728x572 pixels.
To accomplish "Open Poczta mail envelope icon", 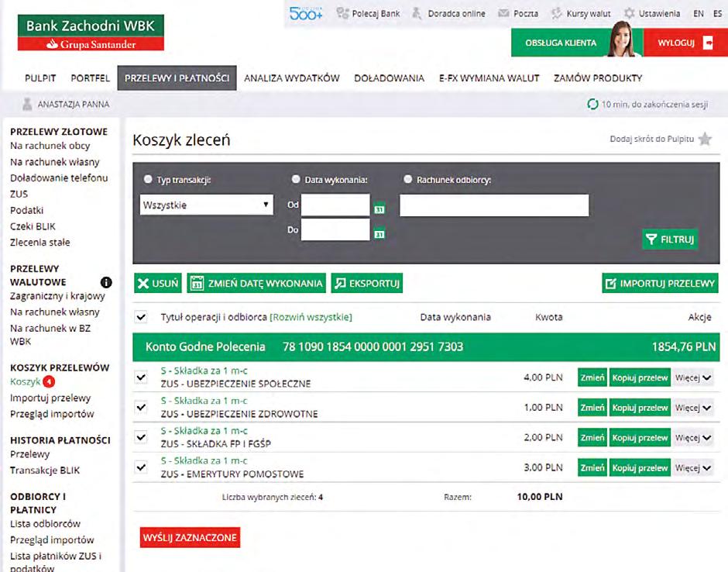I will point(503,13).
